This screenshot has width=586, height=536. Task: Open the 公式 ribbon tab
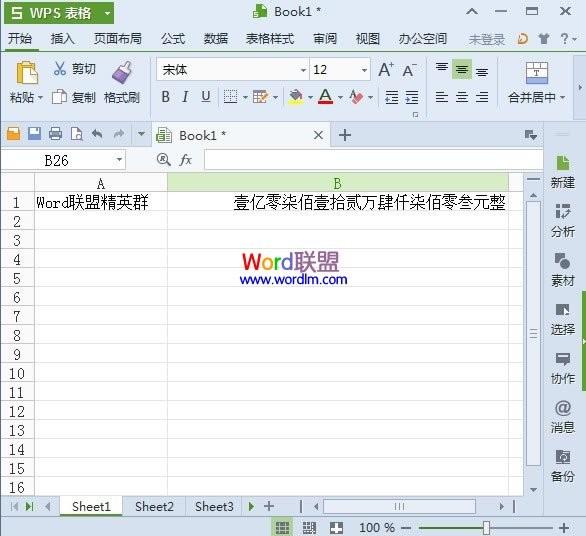(x=173, y=38)
